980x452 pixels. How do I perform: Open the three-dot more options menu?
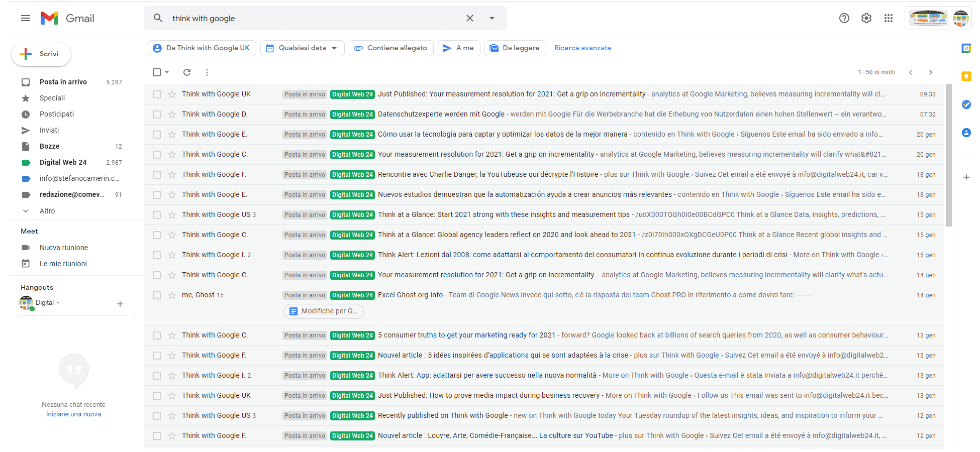tap(207, 72)
